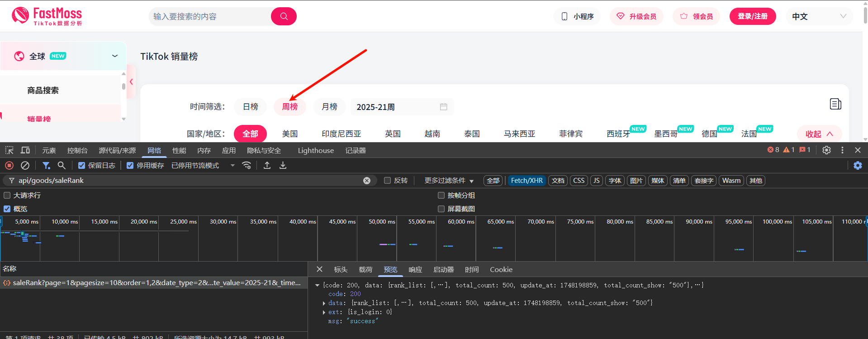Screen dimensions: 868x339
Task: Click the warnings count triangle indicator
Action: click(x=789, y=150)
